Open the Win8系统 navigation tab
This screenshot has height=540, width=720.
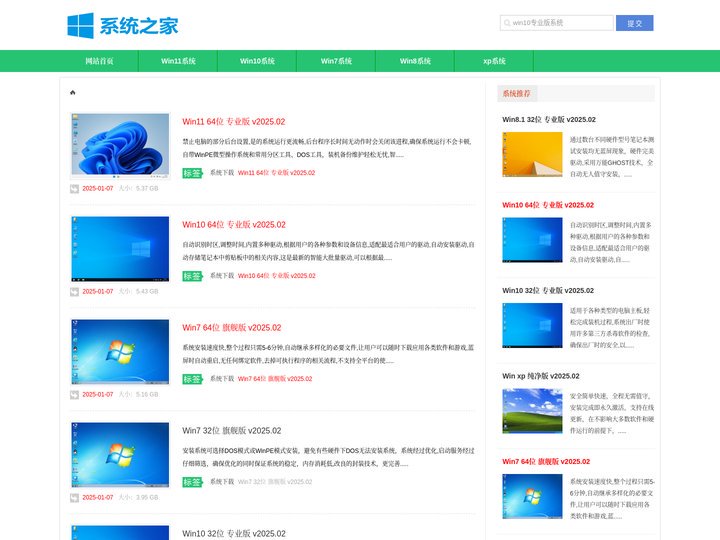[x=415, y=61]
